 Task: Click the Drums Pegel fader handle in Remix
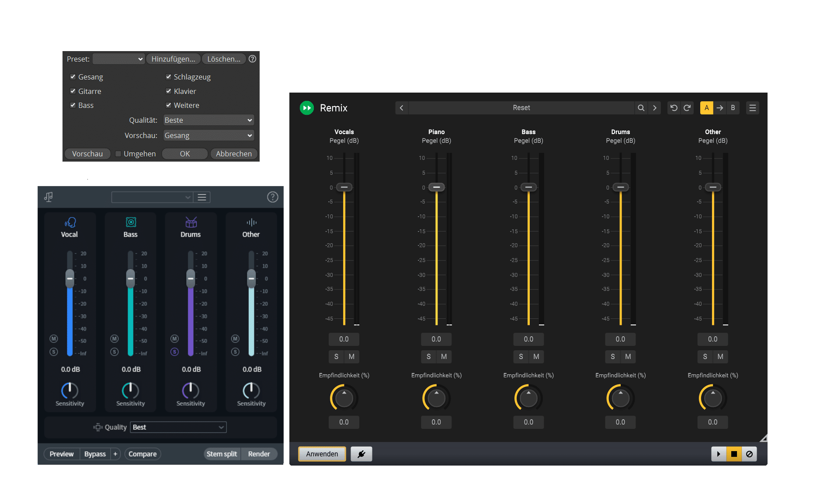pos(621,187)
